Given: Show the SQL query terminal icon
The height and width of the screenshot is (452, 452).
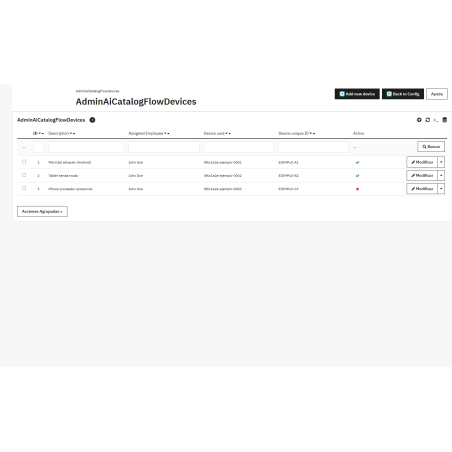Looking at the screenshot, I should point(436,120).
